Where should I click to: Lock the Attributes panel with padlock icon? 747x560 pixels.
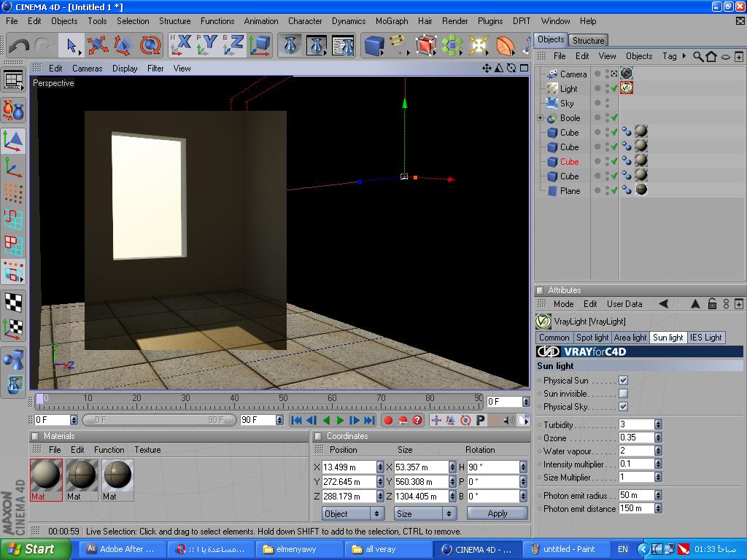click(x=712, y=304)
